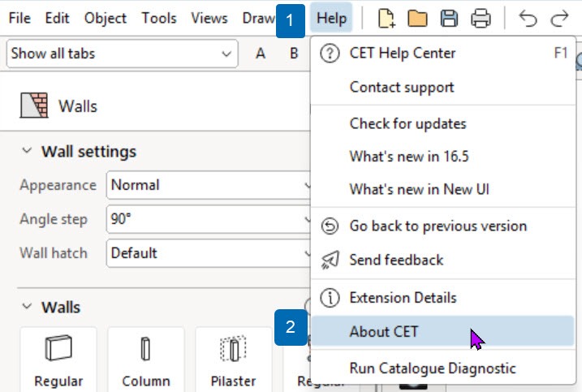This screenshot has width=582, height=392.
Task: Select the Regular wall tool
Action: click(58, 360)
